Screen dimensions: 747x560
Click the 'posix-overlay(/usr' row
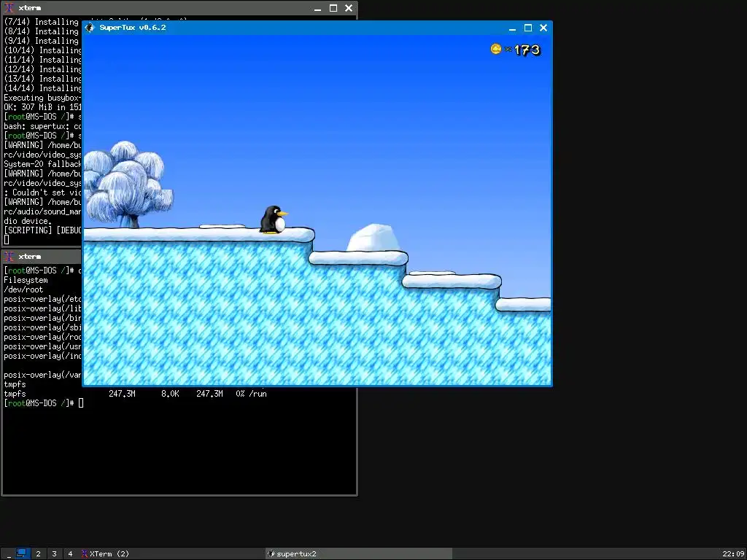point(43,346)
